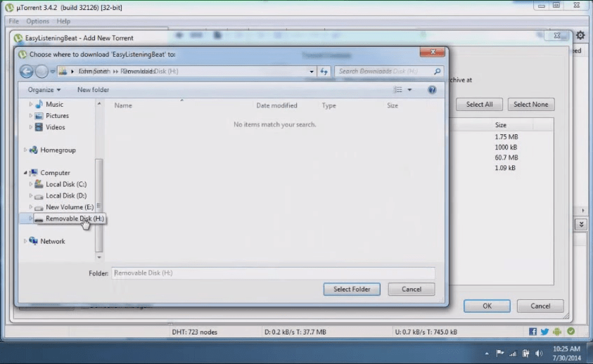Click the volume icon in system tray
The height and width of the screenshot is (364, 593).
[539, 353]
